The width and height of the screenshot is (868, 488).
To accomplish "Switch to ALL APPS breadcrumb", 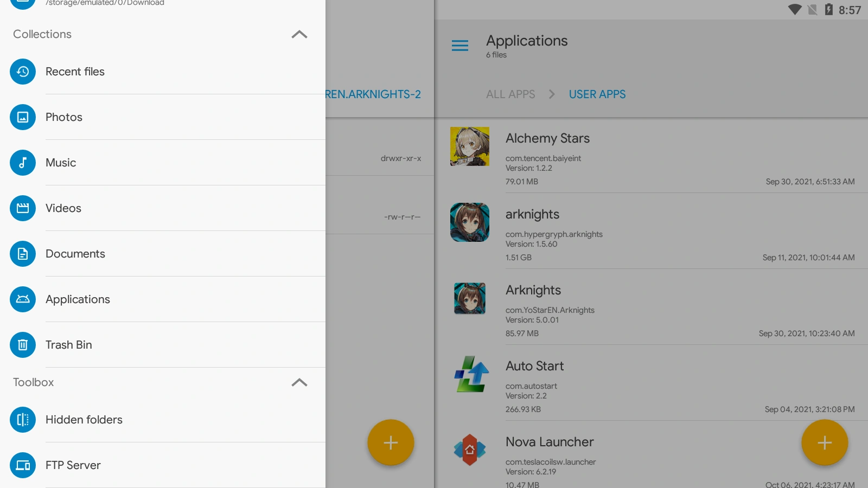I will [510, 94].
